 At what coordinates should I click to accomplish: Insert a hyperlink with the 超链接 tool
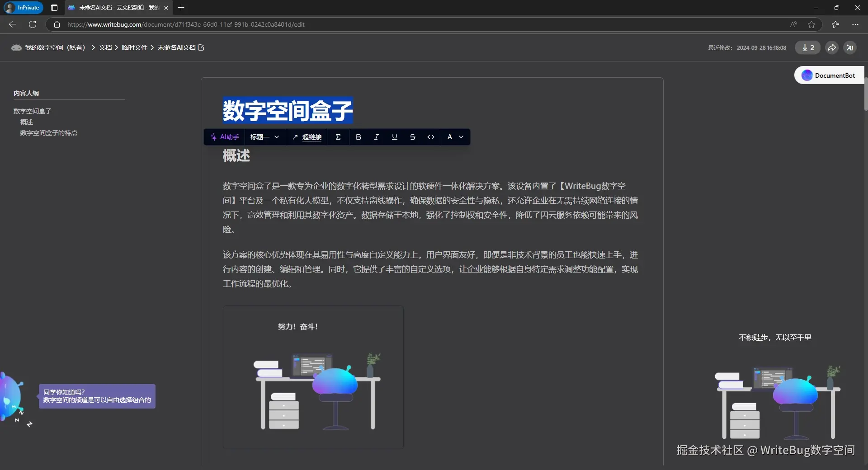pos(307,137)
